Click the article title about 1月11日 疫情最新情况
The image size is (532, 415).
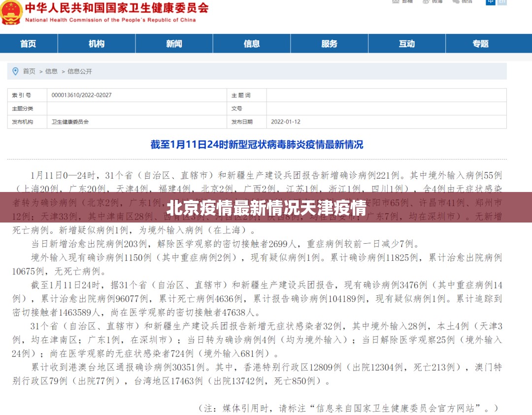(x=257, y=145)
